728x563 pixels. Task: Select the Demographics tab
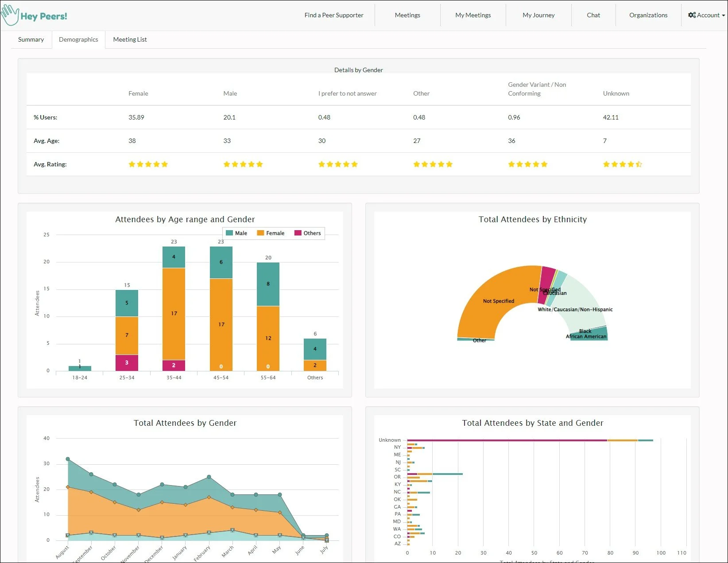tap(78, 39)
